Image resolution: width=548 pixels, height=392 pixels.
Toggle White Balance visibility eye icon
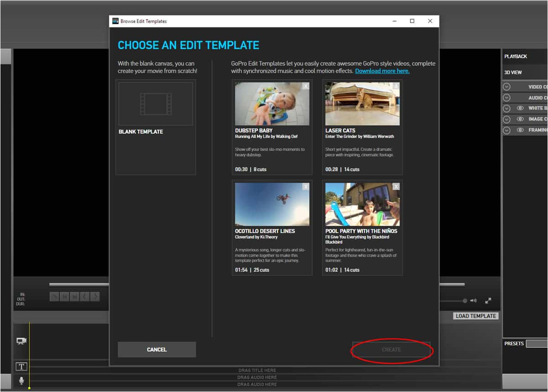click(x=520, y=108)
